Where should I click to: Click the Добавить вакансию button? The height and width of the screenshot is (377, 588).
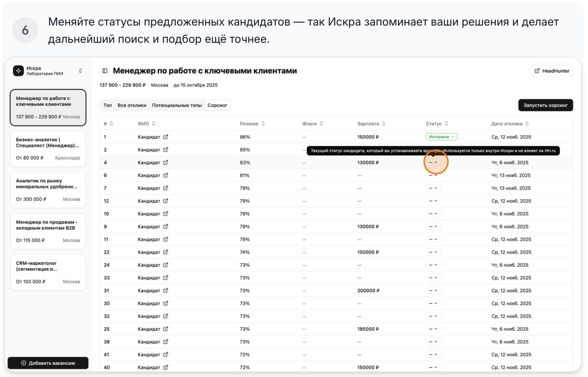pyautogui.click(x=48, y=363)
